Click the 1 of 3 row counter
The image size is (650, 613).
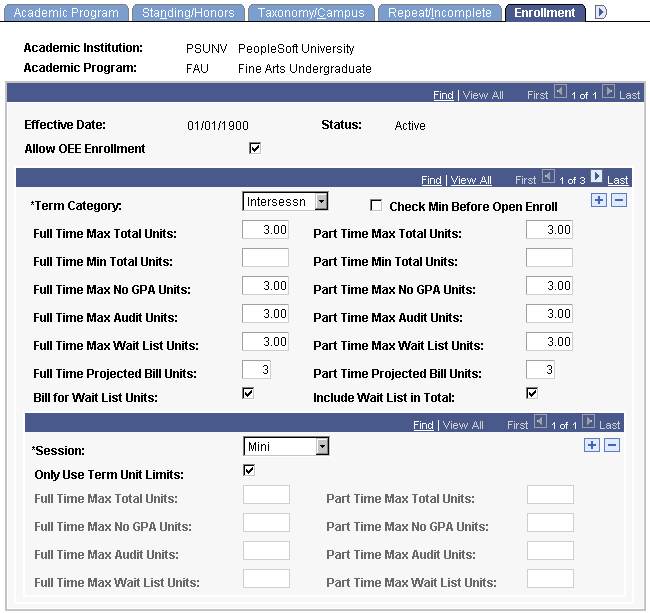pyautogui.click(x=572, y=180)
